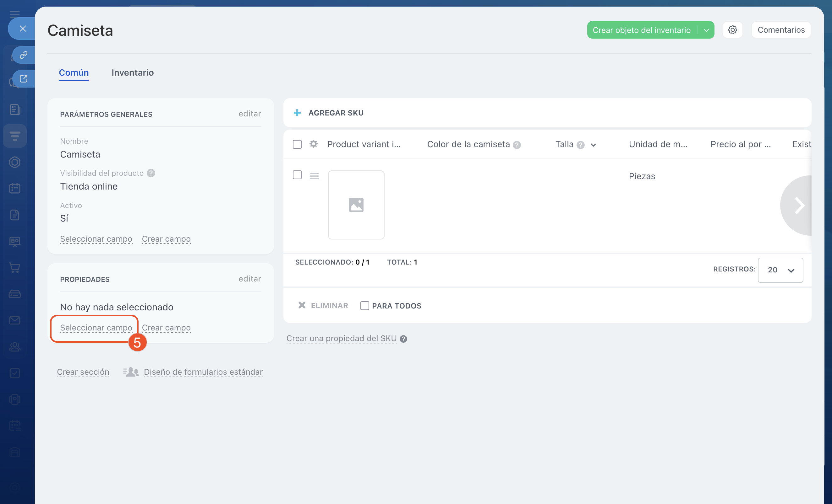The width and height of the screenshot is (832, 504).
Task: Click the mail envelope sidebar icon
Action: click(14, 320)
